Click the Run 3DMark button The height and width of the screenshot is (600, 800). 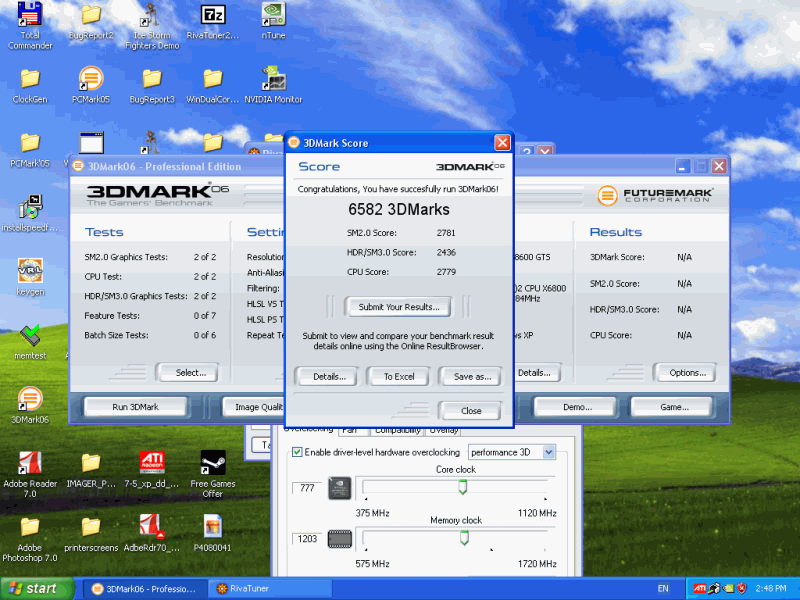[x=135, y=407]
